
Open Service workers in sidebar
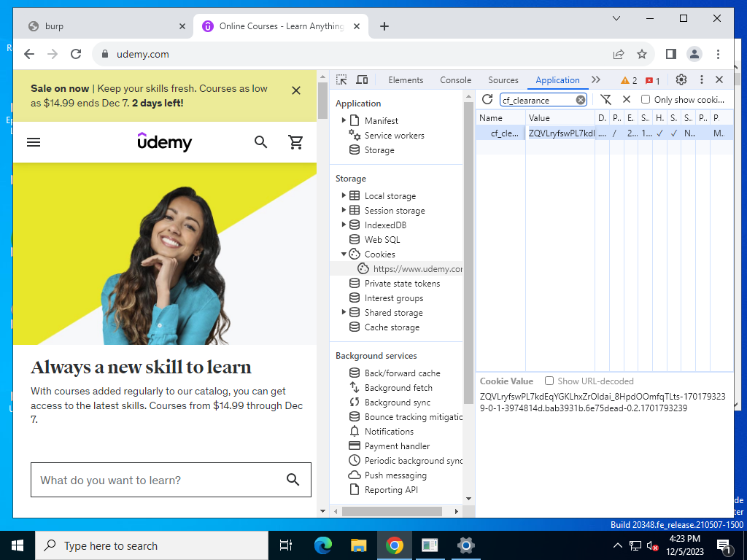[394, 135]
